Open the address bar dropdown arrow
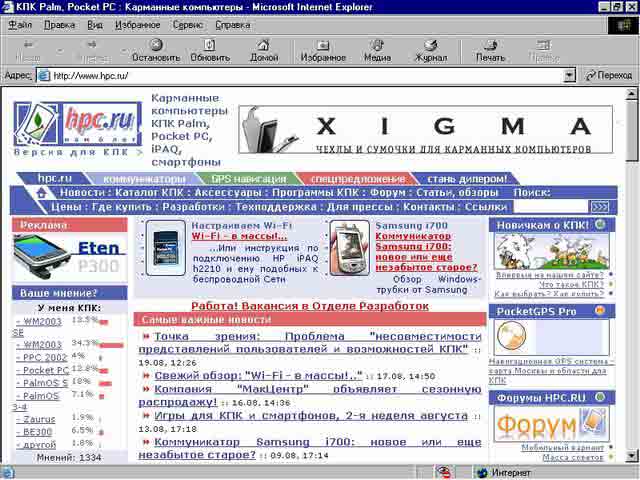 coord(569,76)
